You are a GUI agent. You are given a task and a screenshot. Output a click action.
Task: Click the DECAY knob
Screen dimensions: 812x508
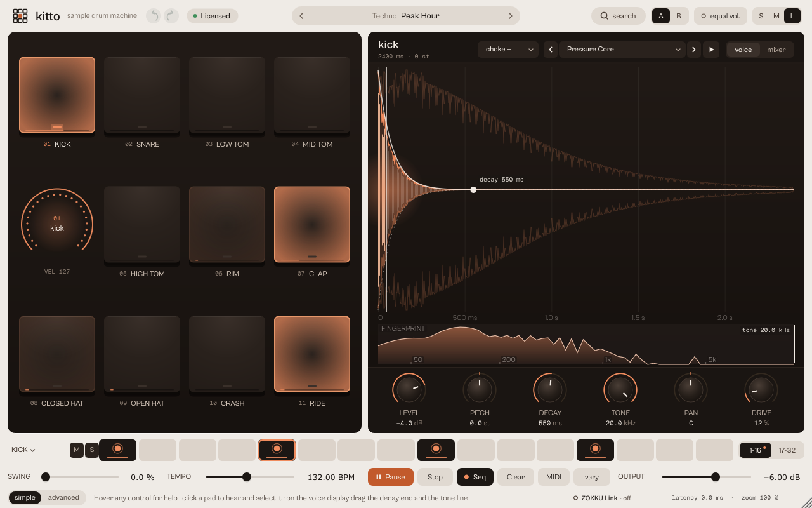pyautogui.click(x=550, y=389)
